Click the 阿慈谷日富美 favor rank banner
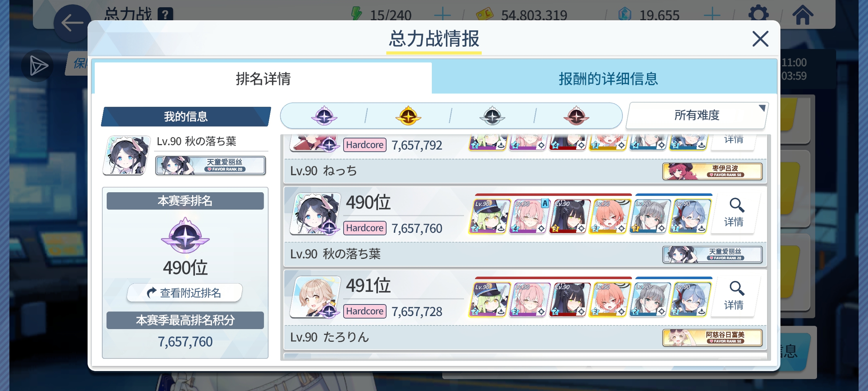 pyautogui.click(x=712, y=337)
